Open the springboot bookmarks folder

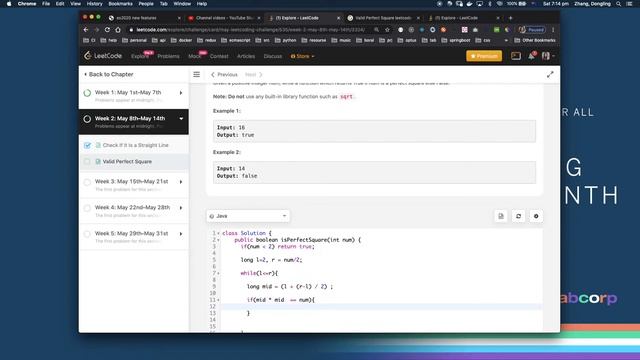click(x=457, y=40)
